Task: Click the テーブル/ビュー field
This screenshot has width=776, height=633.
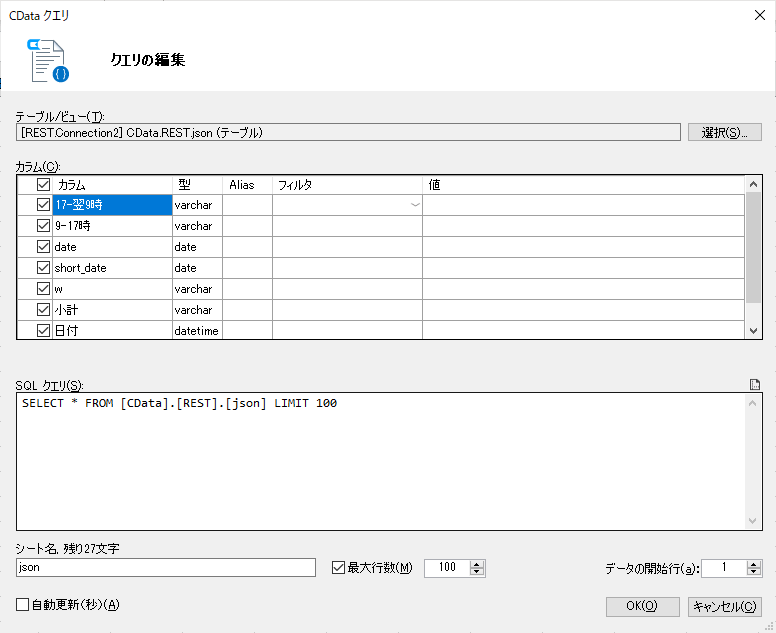Action: point(348,133)
